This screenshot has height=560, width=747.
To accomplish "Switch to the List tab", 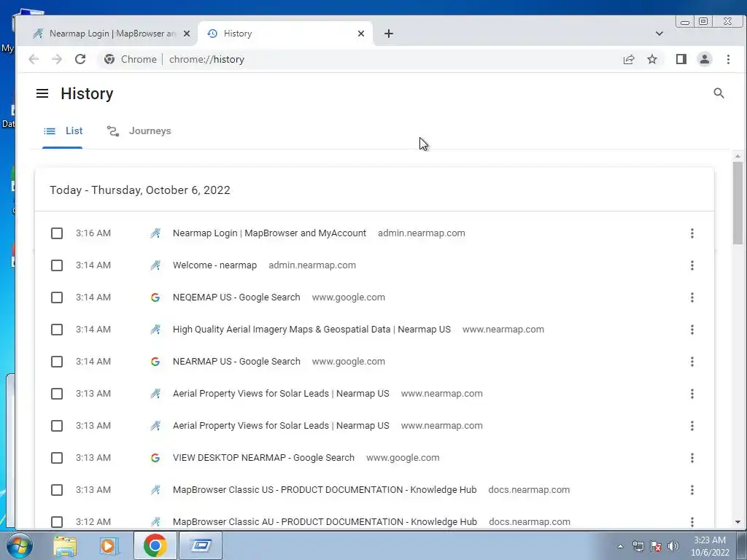I will [63, 131].
